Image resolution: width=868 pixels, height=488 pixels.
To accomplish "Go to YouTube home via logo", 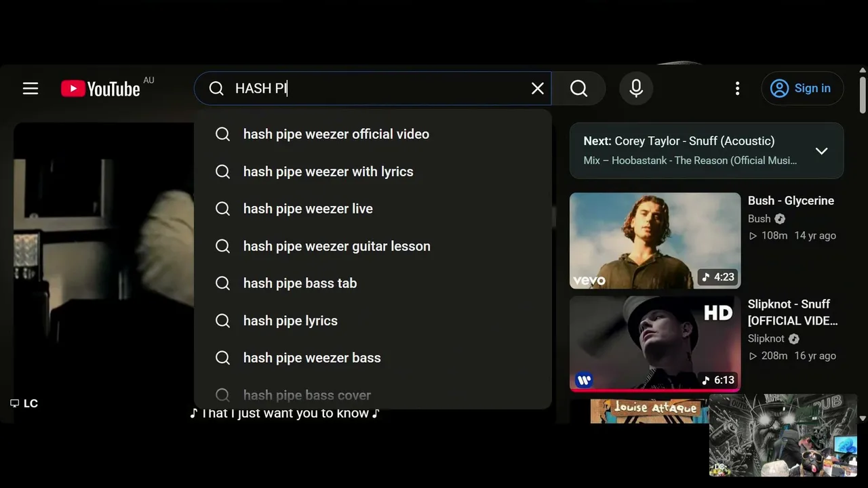I will [100, 89].
